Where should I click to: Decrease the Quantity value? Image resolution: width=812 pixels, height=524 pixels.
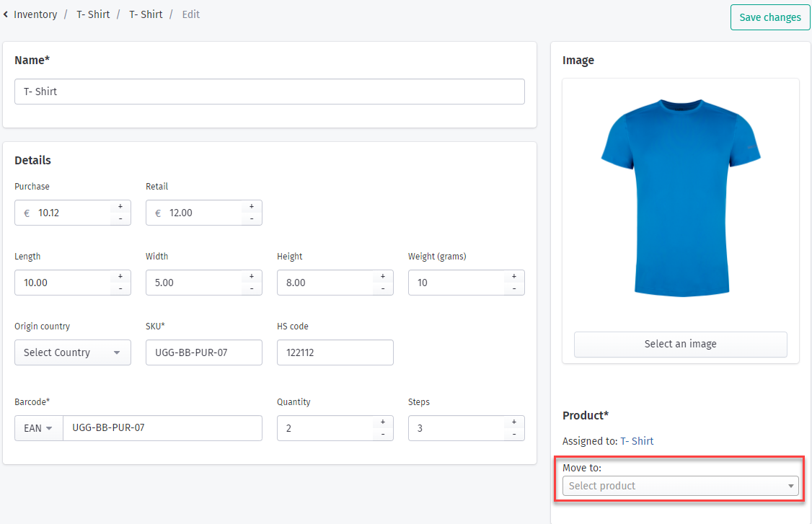[x=383, y=435]
